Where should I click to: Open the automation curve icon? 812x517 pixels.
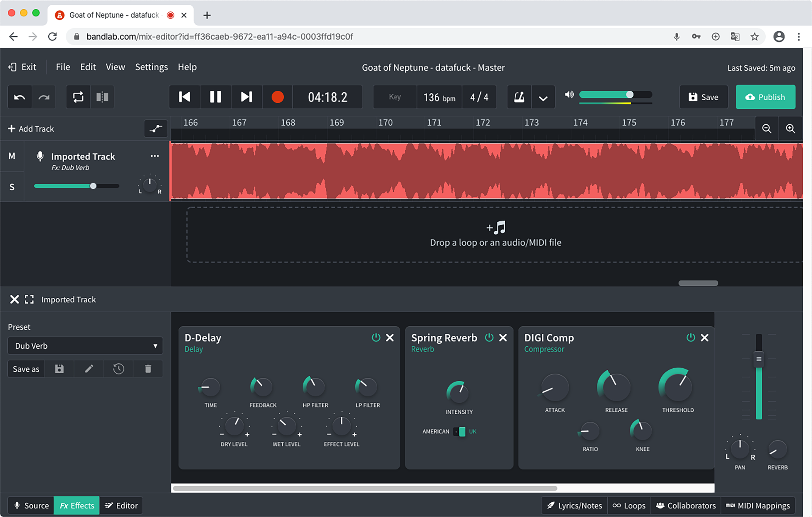156,129
